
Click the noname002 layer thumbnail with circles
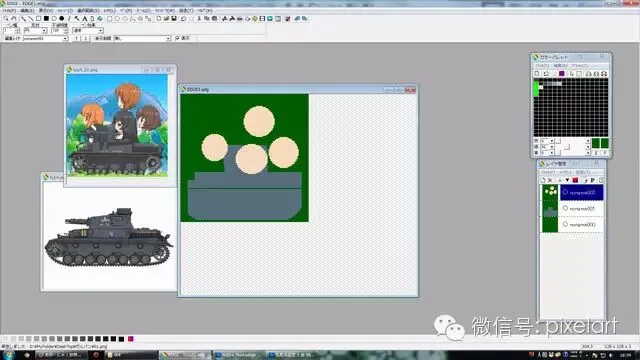pyautogui.click(x=550, y=192)
